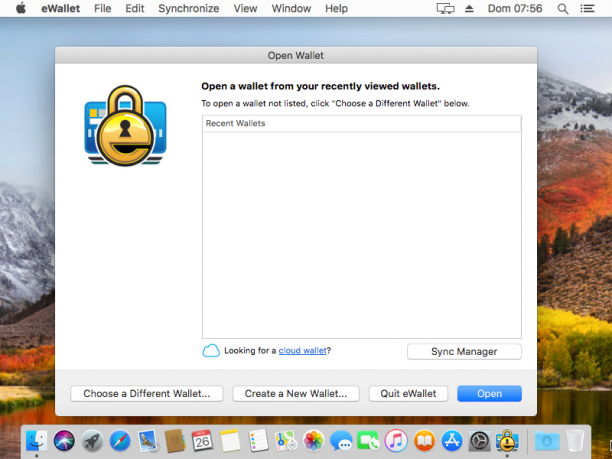Open Contacts book icon in Dock
The height and width of the screenshot is (459, 612).
point(175,441)
